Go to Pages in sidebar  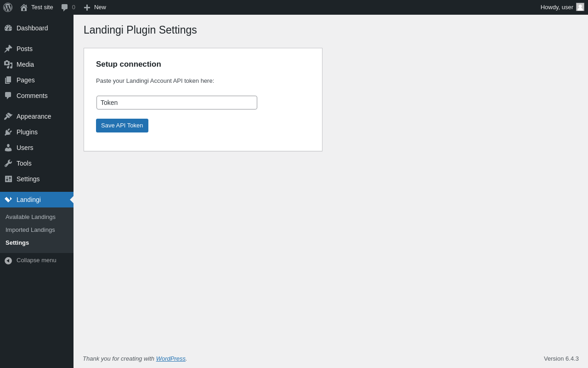(x=25, y=80)
